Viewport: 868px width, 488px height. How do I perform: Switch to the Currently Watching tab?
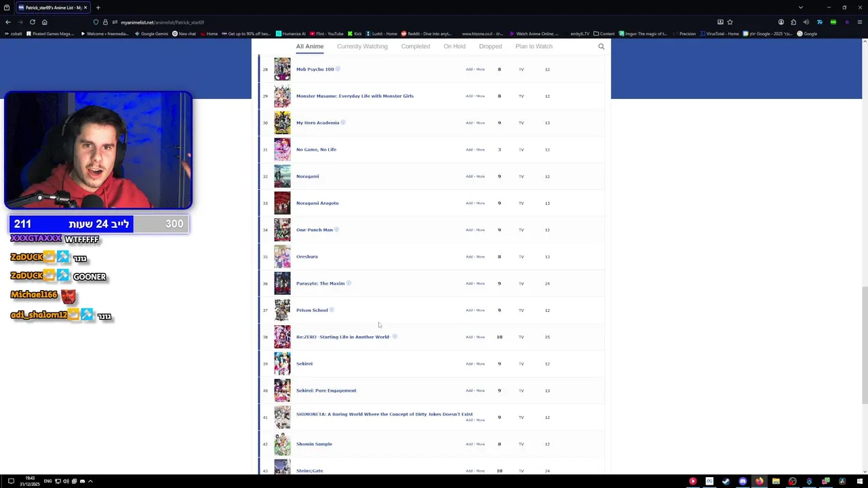[x=362, y=47]
